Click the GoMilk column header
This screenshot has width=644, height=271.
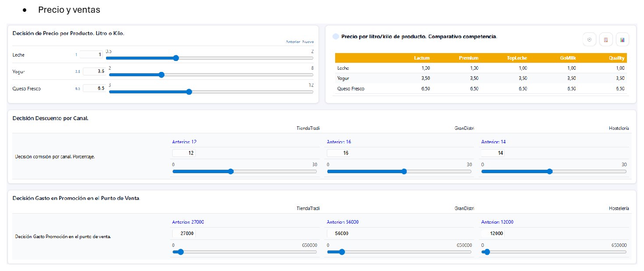[x=568, y=58]
